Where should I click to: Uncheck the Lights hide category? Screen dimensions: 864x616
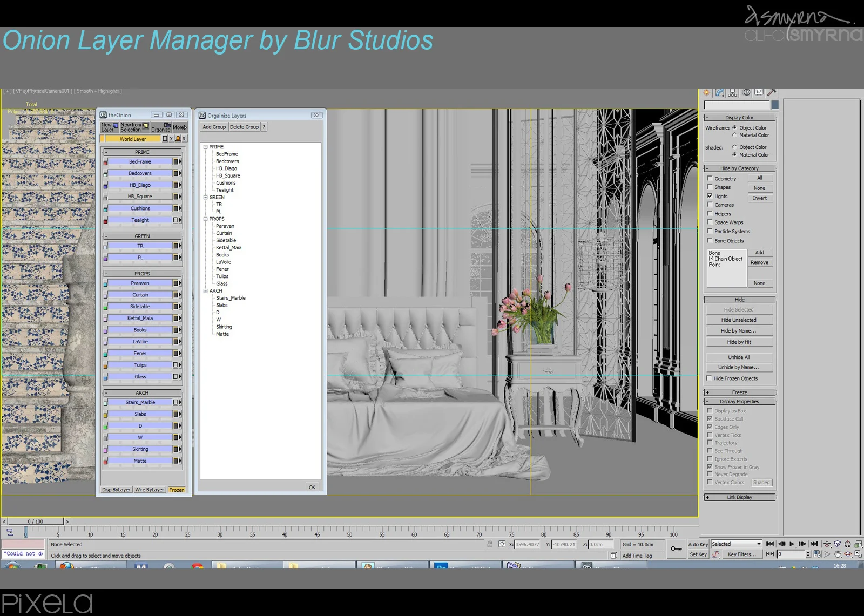(710, 196)
